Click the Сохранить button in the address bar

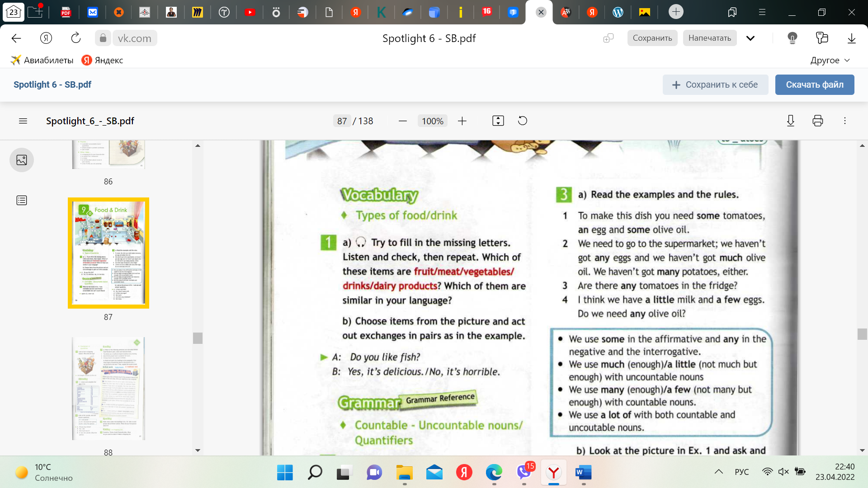[652, 38]
